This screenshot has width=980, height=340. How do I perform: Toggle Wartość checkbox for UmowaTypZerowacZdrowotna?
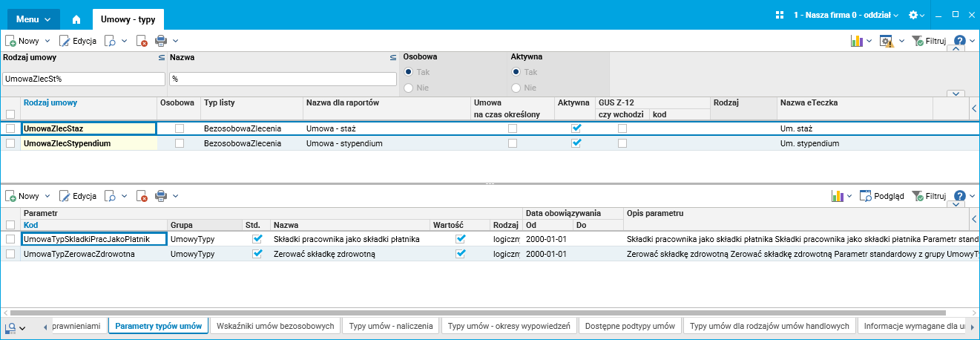(461, 254)
